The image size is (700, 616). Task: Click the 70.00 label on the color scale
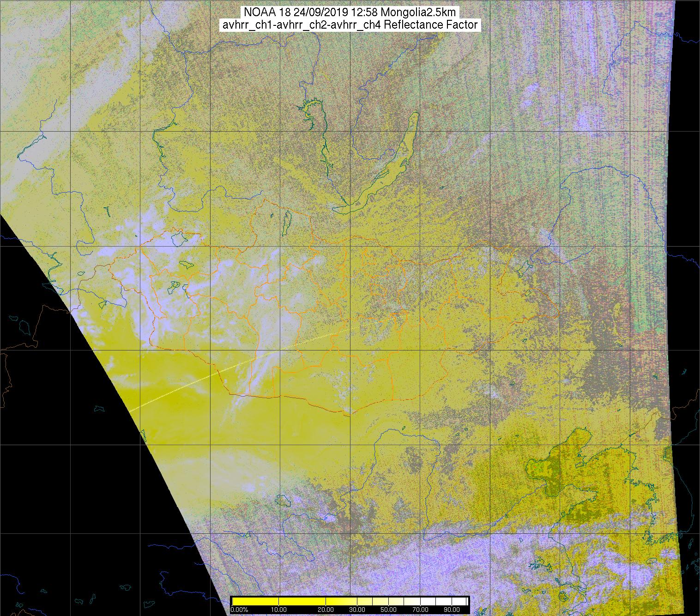click(421, 610)
